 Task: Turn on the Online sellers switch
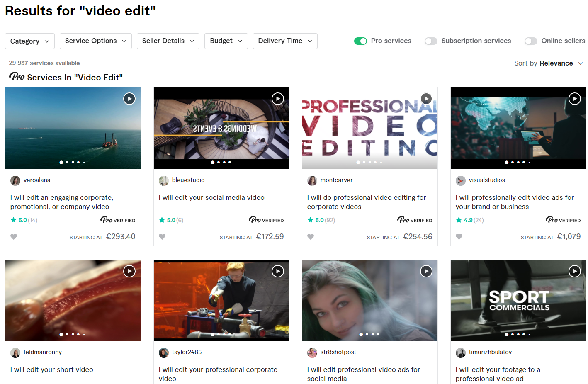pos(531,41)
